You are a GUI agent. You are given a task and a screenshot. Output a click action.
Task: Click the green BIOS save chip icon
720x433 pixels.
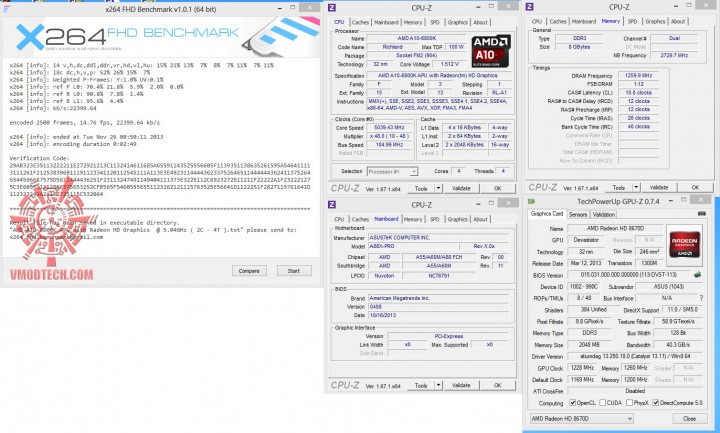pos(698,275)
